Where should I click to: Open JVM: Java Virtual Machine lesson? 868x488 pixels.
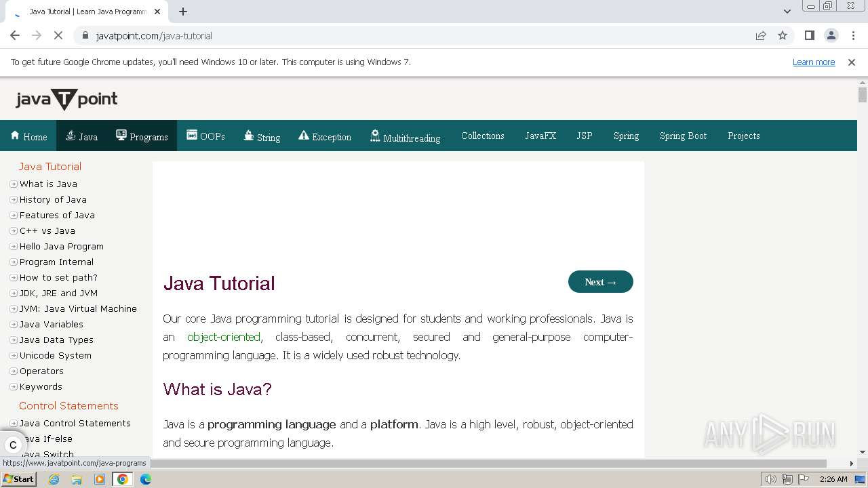click(78, 308)
